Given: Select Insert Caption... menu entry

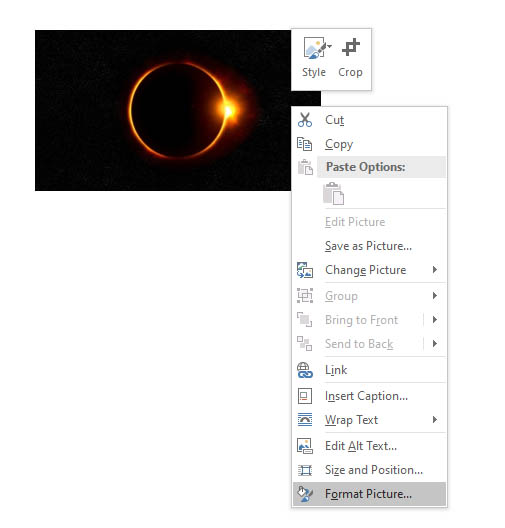Looking at the screenshot, I should tap(369, 396).
